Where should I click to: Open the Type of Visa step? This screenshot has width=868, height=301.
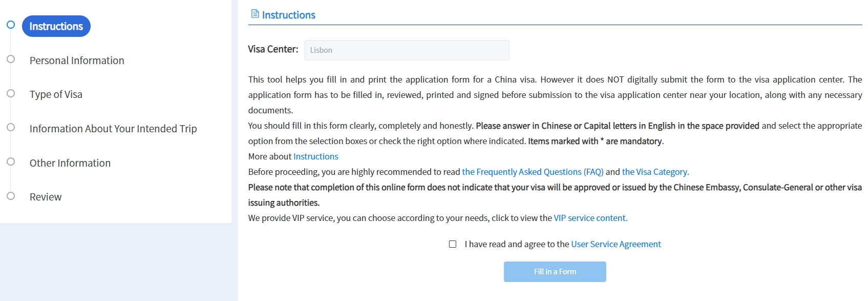click(56, 94)
